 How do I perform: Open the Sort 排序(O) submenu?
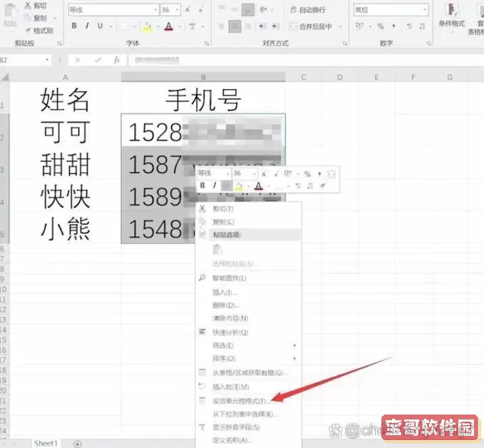[x=249, y=358]
